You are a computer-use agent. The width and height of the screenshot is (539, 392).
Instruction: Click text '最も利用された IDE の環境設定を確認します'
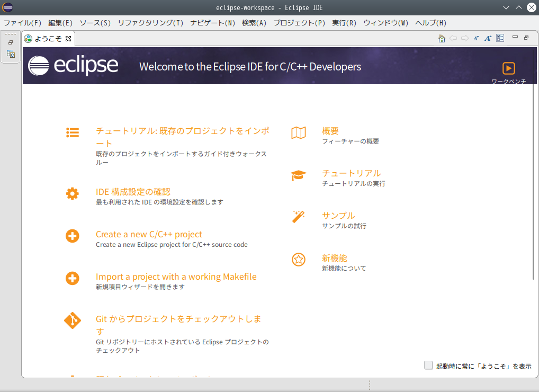pyautogui.click(x=159, y=202)
